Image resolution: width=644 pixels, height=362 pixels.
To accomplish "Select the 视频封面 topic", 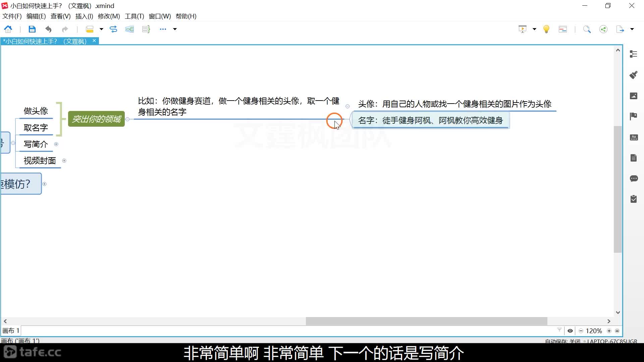I will [40, 161].
